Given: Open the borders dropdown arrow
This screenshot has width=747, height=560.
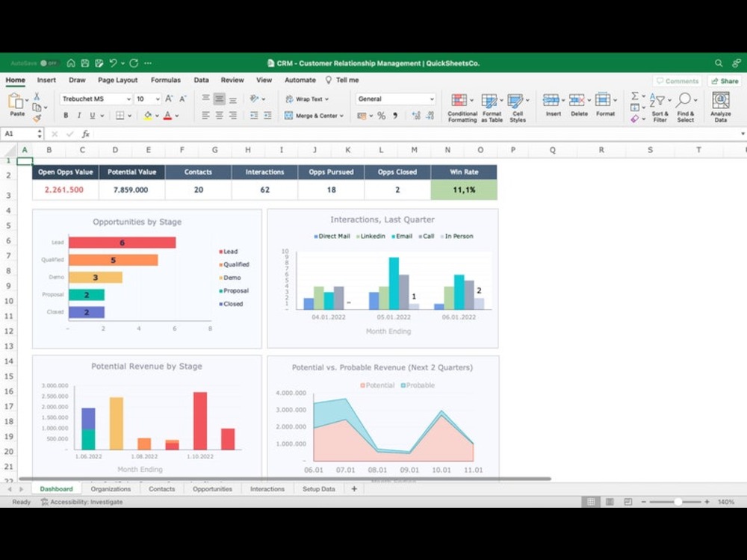Looking at the screenshot, I should 129,116.
